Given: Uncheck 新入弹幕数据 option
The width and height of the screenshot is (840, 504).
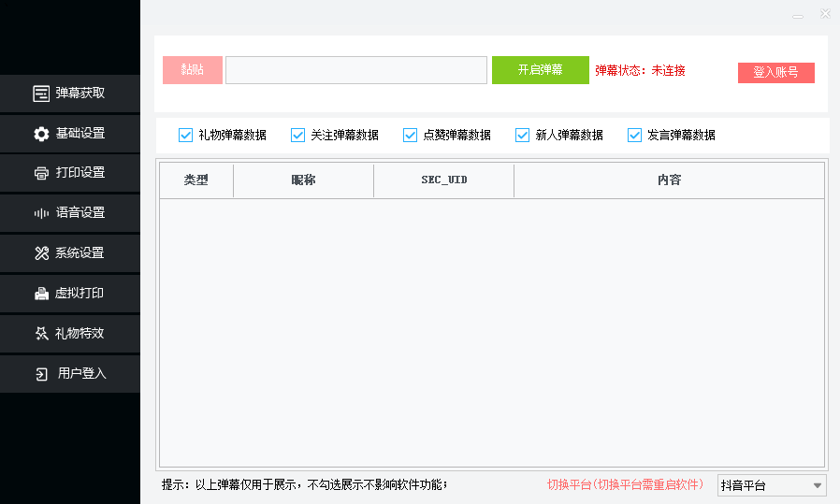Looking at the screenshot, I should point(522,135).
